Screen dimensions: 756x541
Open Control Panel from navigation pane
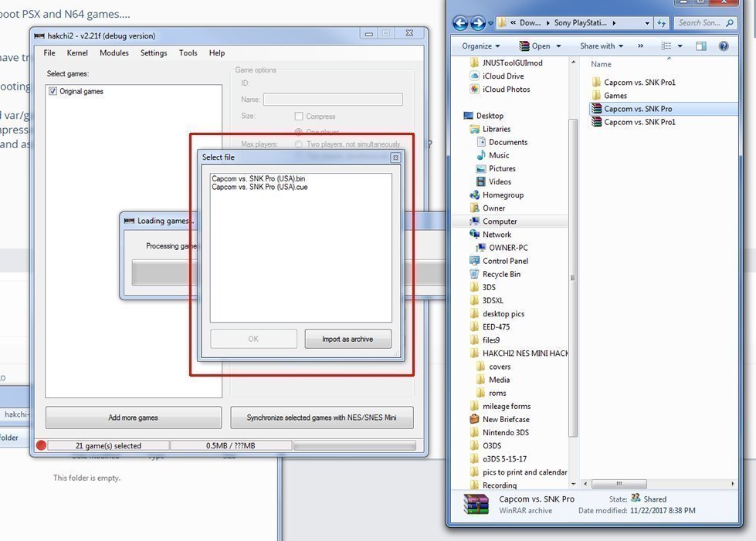pyautogui.click(x=505, y=261)
